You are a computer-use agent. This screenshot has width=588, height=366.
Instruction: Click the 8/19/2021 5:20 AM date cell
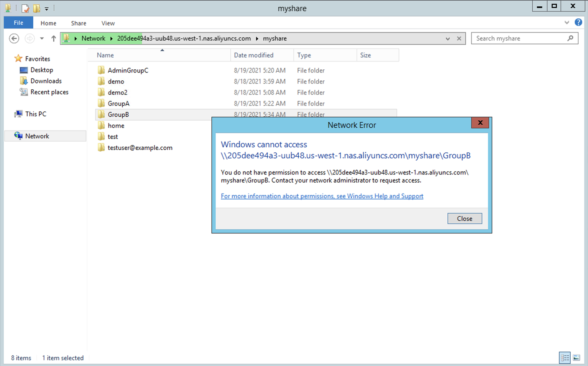(260, 71)
